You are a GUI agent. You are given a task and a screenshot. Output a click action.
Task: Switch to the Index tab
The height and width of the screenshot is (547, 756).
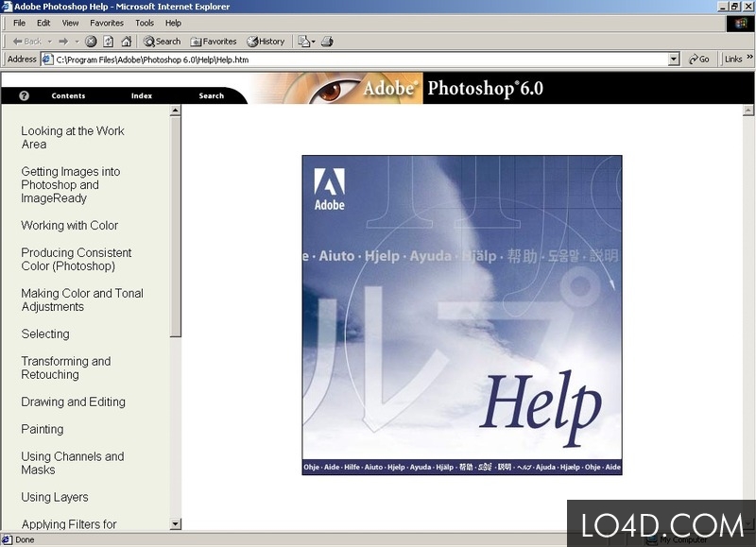point(141,96)
